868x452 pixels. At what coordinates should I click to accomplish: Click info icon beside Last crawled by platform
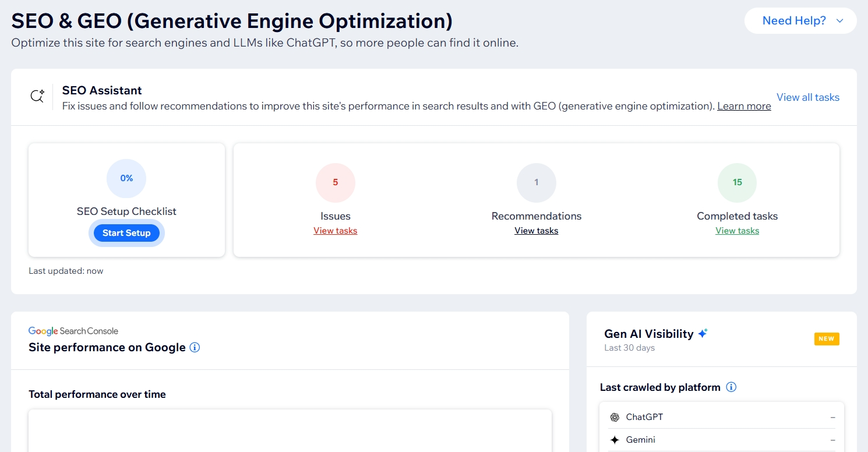coord(732,387)
